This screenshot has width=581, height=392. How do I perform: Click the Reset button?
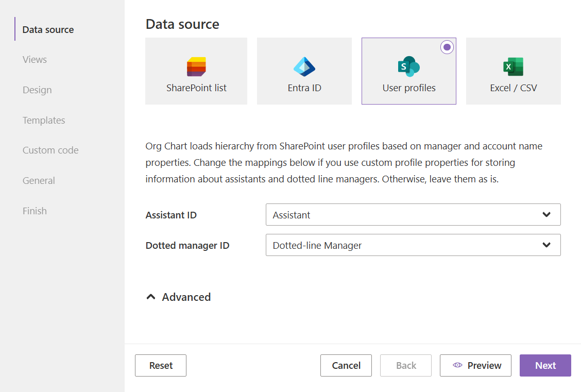161,365
